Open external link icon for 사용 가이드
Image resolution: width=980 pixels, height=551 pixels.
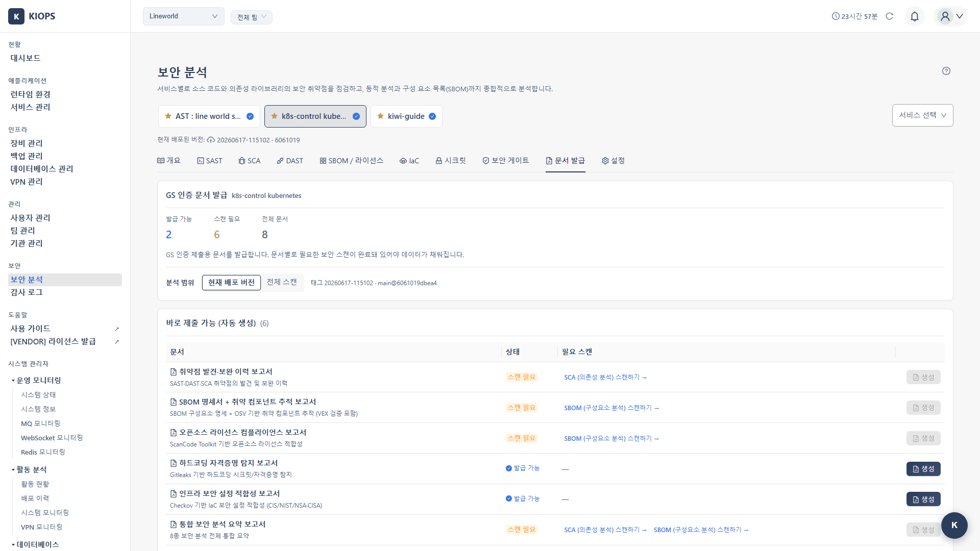[x=117, y=329]
